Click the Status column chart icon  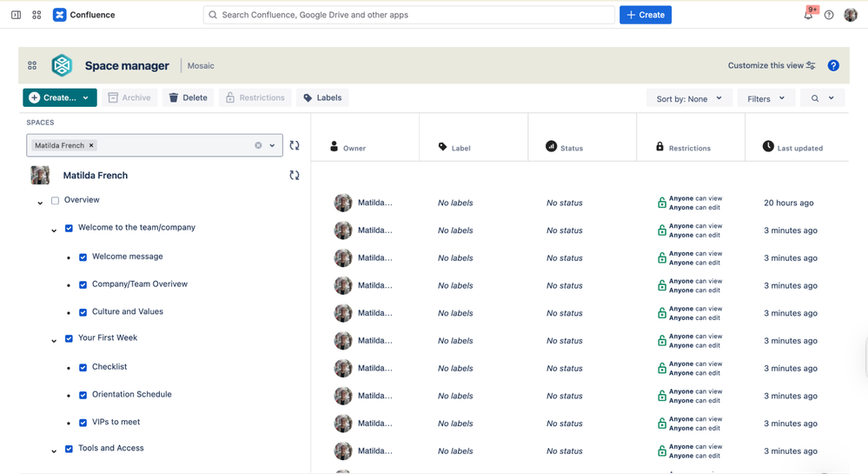551,146
